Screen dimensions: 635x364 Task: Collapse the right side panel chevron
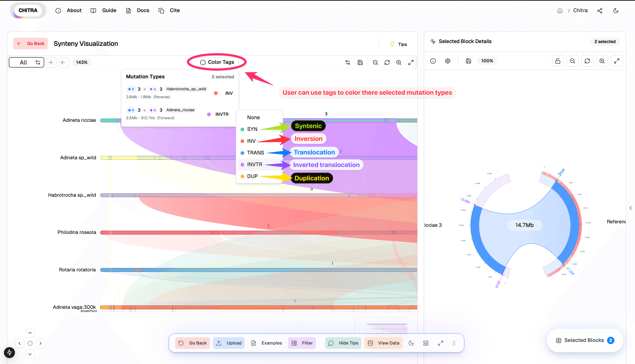630,208
